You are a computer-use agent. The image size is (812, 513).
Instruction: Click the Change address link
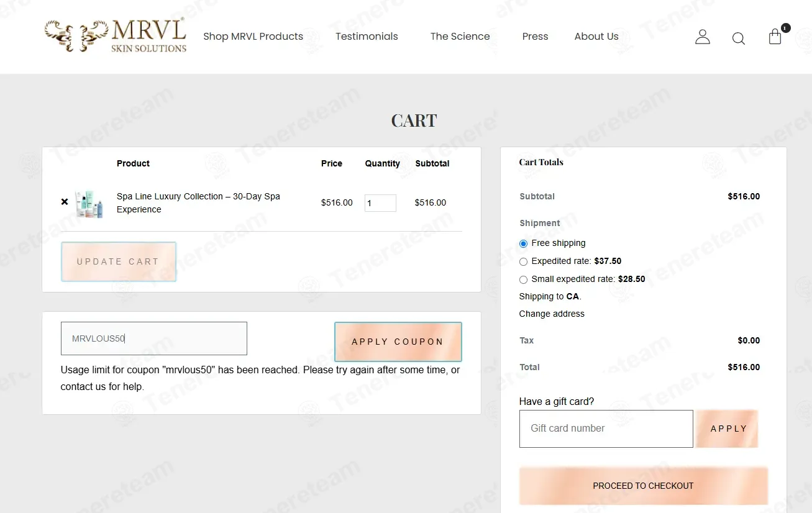pos(552,314)
